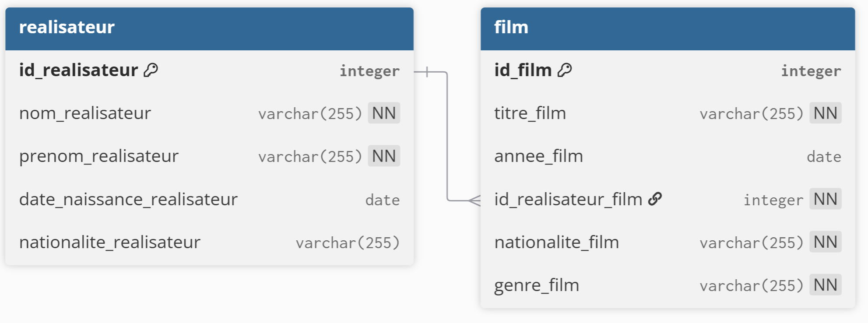The width and height of the screenshot is (868, 323).
Task: Click the one-side relation marker near realisateur table
Action: tap(427, 72)
